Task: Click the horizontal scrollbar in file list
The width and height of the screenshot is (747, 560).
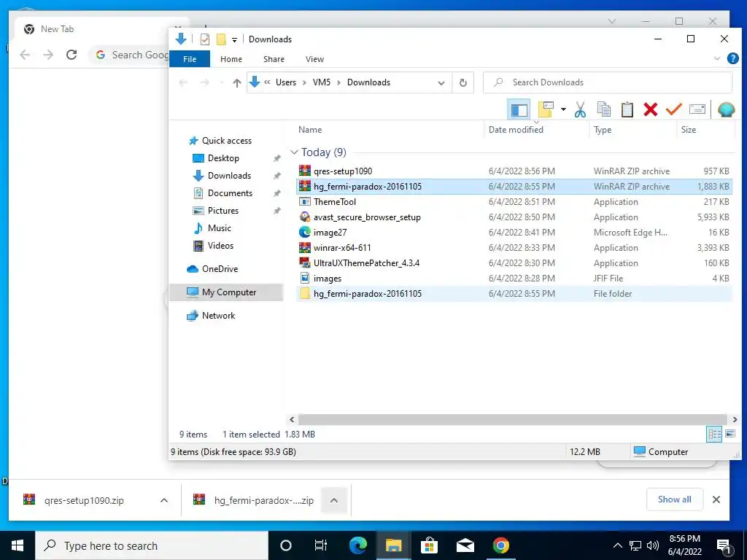Action: coord(512,419)
